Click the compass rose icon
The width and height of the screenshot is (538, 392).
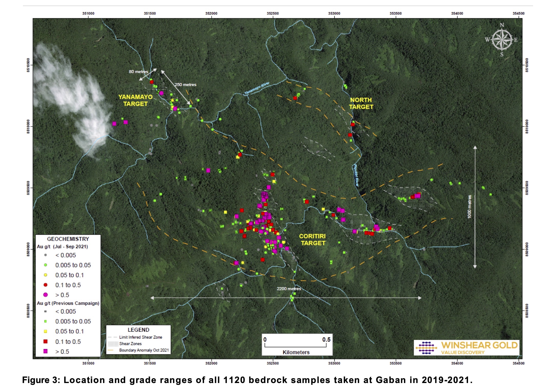tap(502, 40)
